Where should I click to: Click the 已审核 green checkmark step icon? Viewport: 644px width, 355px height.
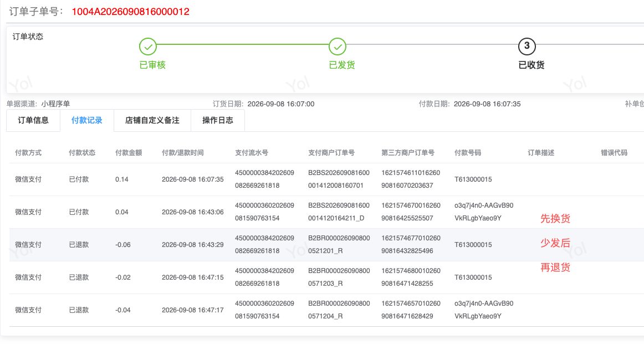point(148,47)
